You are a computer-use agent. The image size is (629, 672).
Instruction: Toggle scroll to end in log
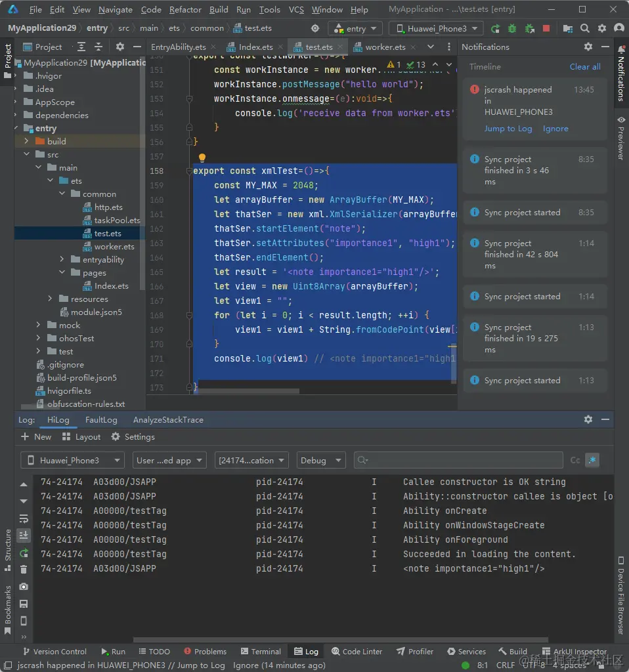[24, 535]
